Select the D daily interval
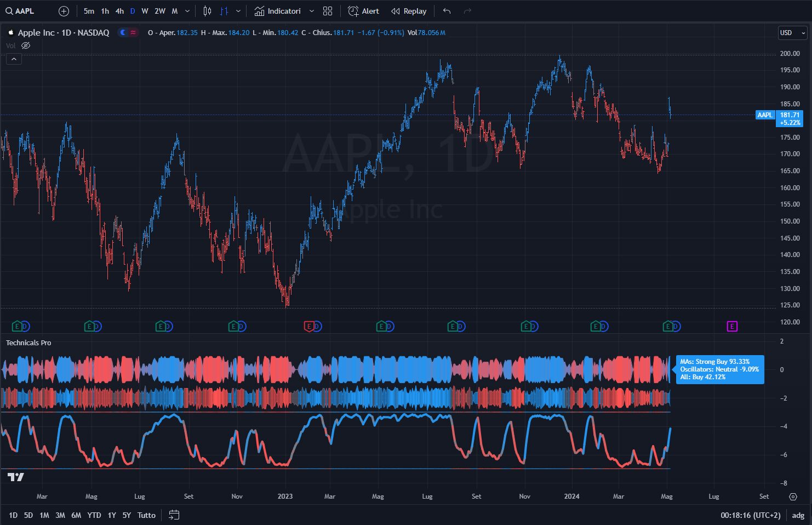812x525 pixels. pyautogui.click(x=133, y=11)
